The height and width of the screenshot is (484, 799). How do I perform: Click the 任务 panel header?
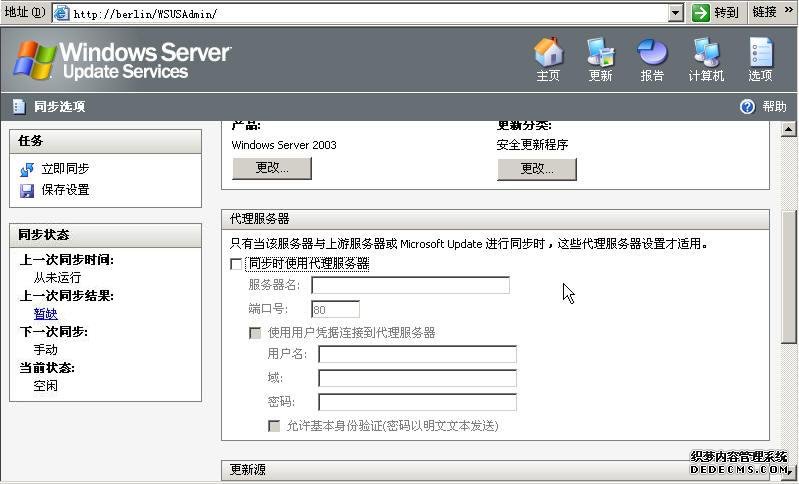[105, 141]
